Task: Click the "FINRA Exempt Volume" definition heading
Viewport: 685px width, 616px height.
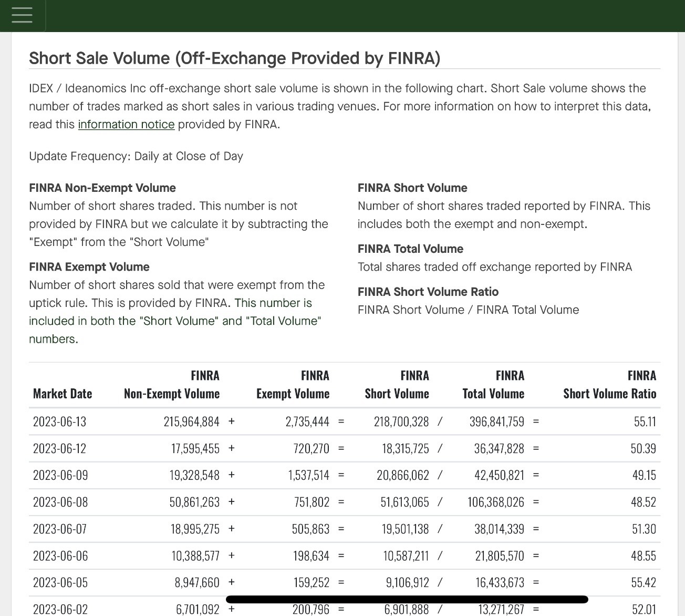Action: (89, 267)
